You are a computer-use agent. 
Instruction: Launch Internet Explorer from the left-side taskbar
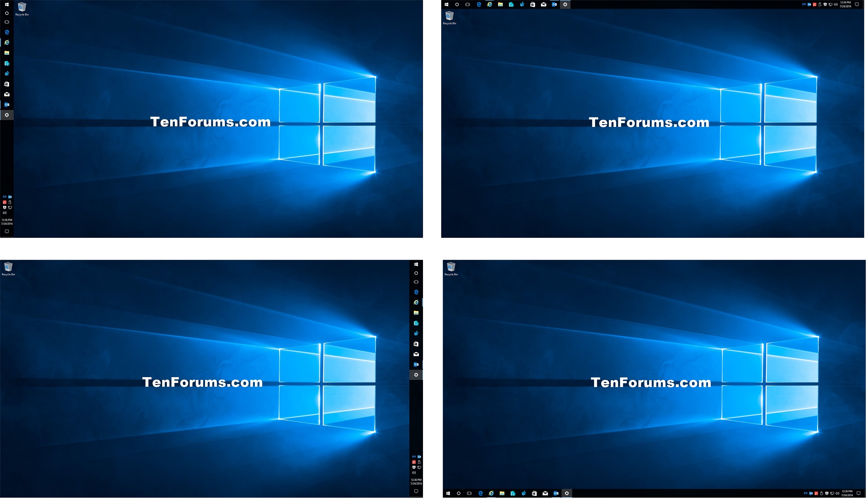(x=7, y=42)
